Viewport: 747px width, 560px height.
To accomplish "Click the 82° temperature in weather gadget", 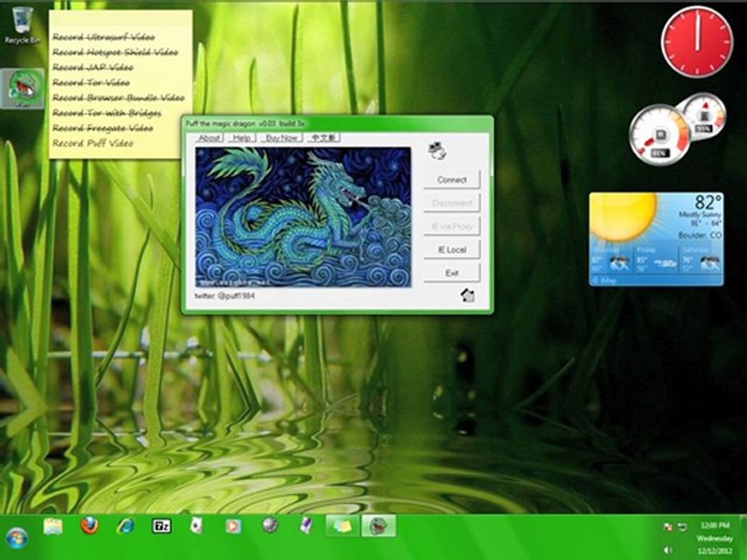I will [708, 202].
